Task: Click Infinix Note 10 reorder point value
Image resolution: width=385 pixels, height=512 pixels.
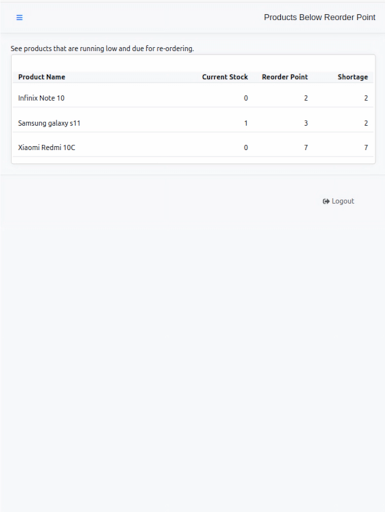Action: (x=306, y=98)
